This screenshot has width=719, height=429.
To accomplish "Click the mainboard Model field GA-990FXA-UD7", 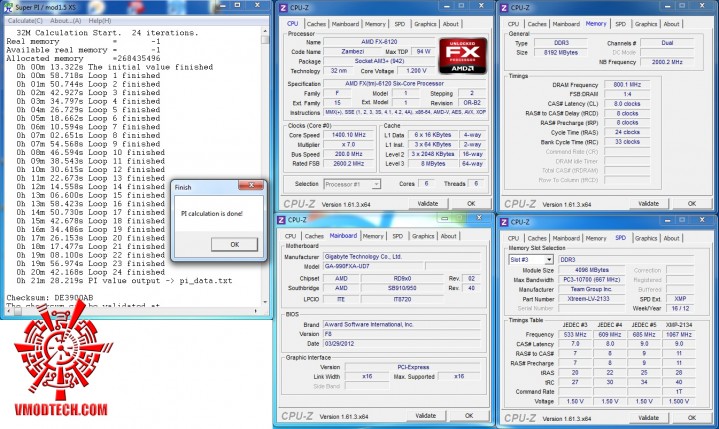I will click(373, 266).
